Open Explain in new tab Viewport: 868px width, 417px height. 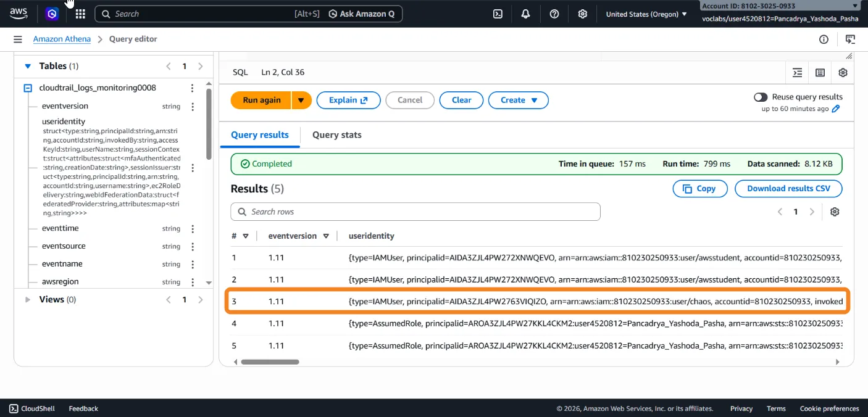348,100
